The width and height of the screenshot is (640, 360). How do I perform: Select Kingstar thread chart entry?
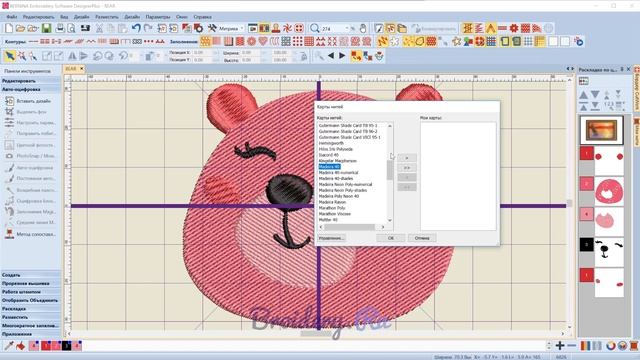coord(338,161)
